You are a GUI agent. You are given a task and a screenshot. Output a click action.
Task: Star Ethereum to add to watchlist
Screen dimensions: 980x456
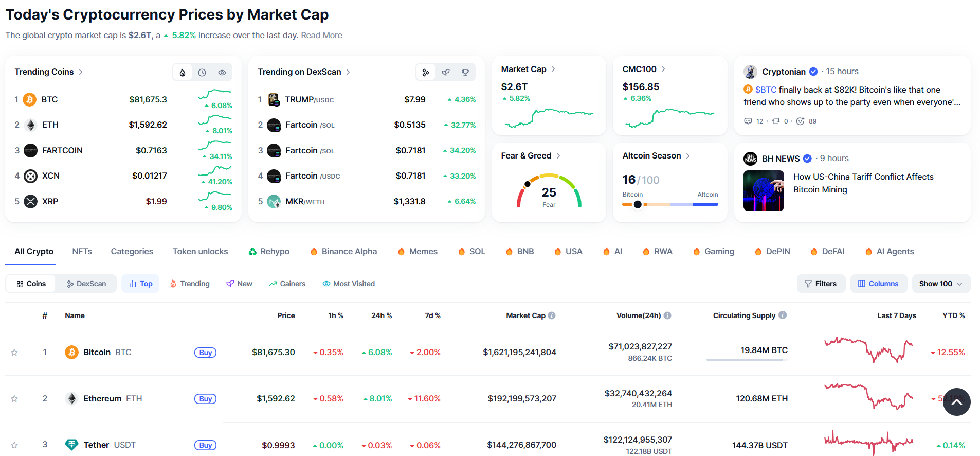point(14,399)
